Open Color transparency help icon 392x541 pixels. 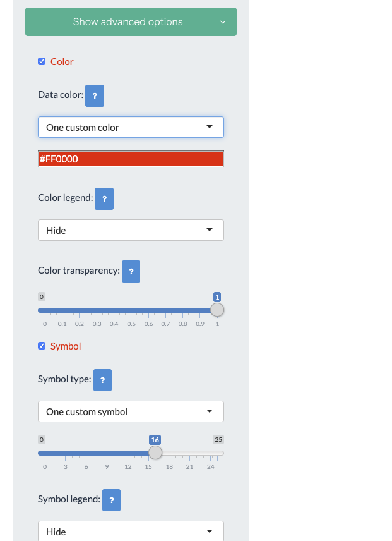click(131, 271)
